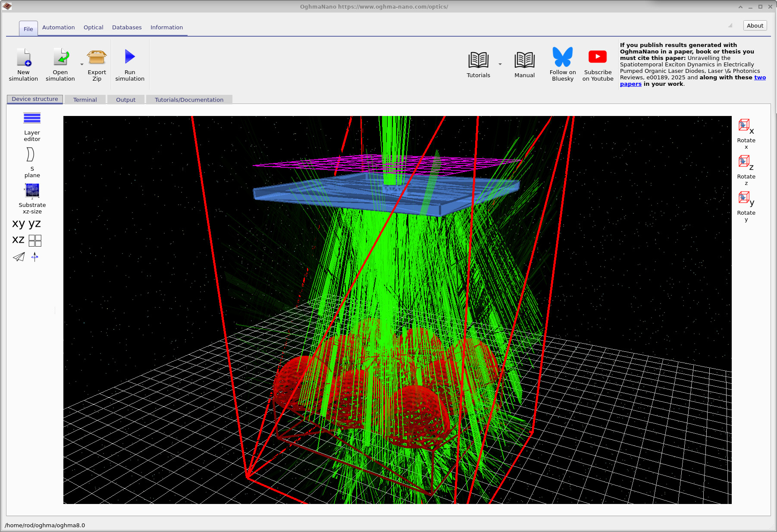The image size is (777, 532).
Task: Open the Tutorials dropdown arrow
Action: [500, 63]
